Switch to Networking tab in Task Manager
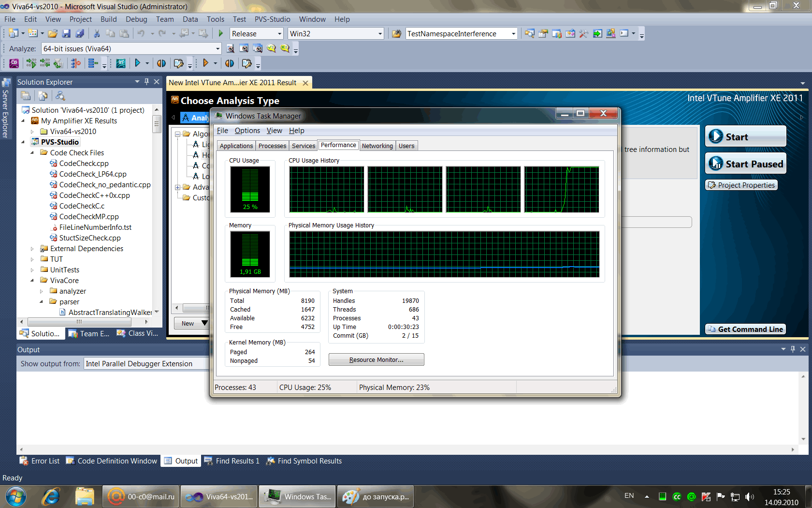 tap(377, 146)
